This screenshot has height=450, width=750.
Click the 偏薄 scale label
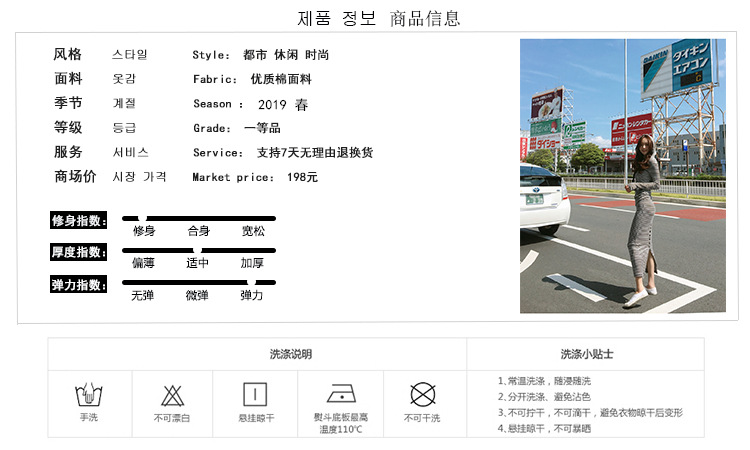143,263
